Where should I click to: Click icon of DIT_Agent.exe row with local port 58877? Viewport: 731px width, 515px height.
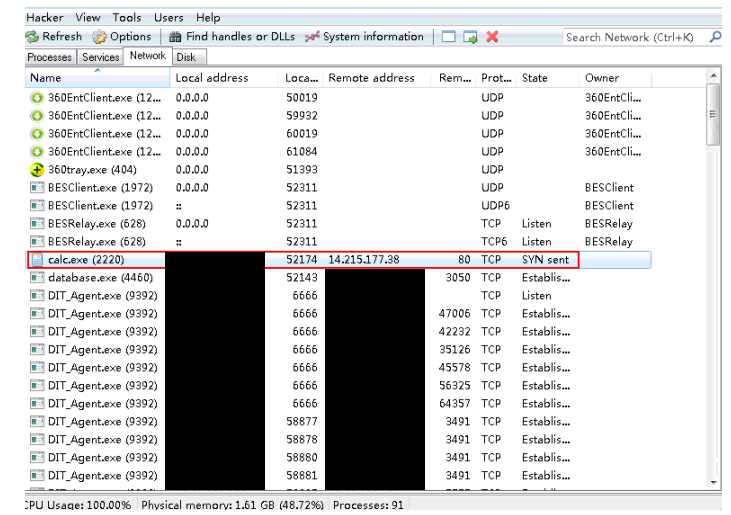click(x=37, y=422)
